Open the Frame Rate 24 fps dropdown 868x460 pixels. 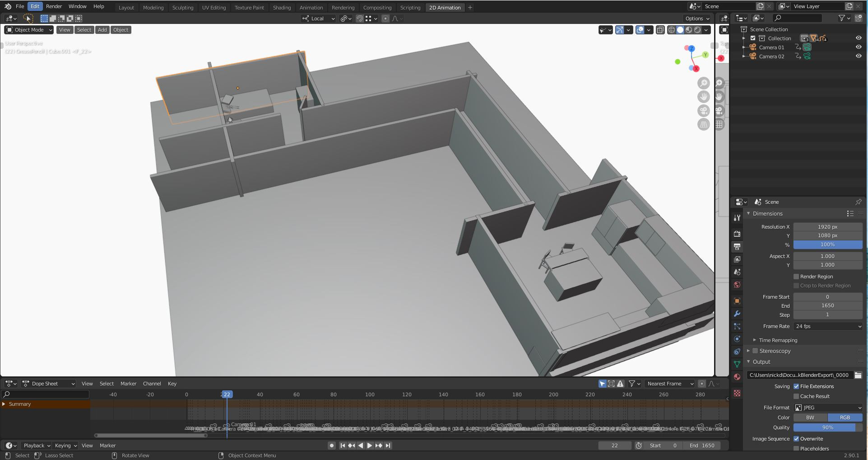click(x=828, y=326)
